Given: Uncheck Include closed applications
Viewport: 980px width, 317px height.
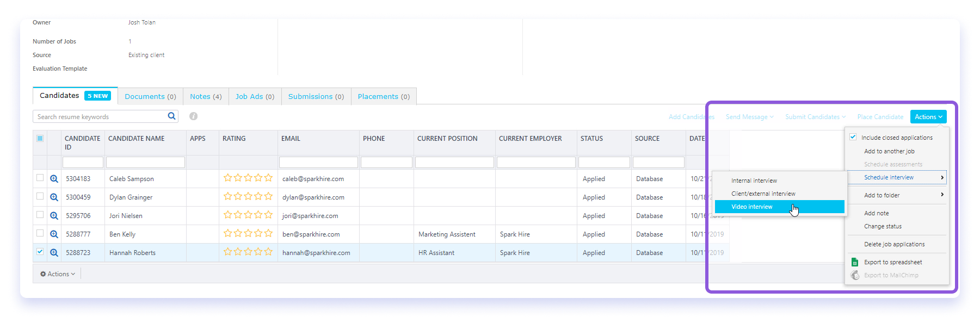Looking at the screenshot, I should pyautogui.click(x=853, y=137).
